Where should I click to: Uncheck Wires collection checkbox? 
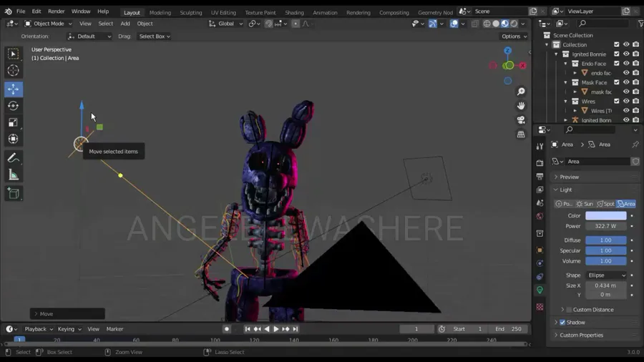(x=617, y=101)
